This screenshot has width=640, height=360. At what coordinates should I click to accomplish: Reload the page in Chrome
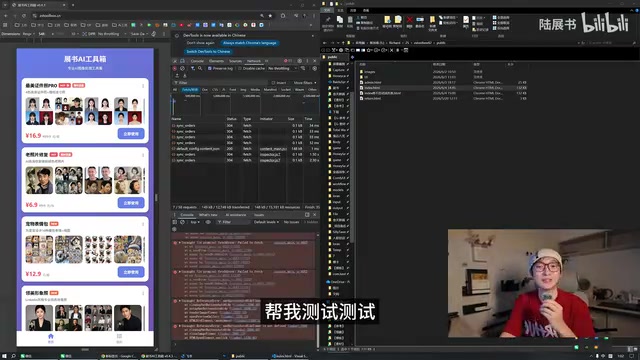coord(24,16)
